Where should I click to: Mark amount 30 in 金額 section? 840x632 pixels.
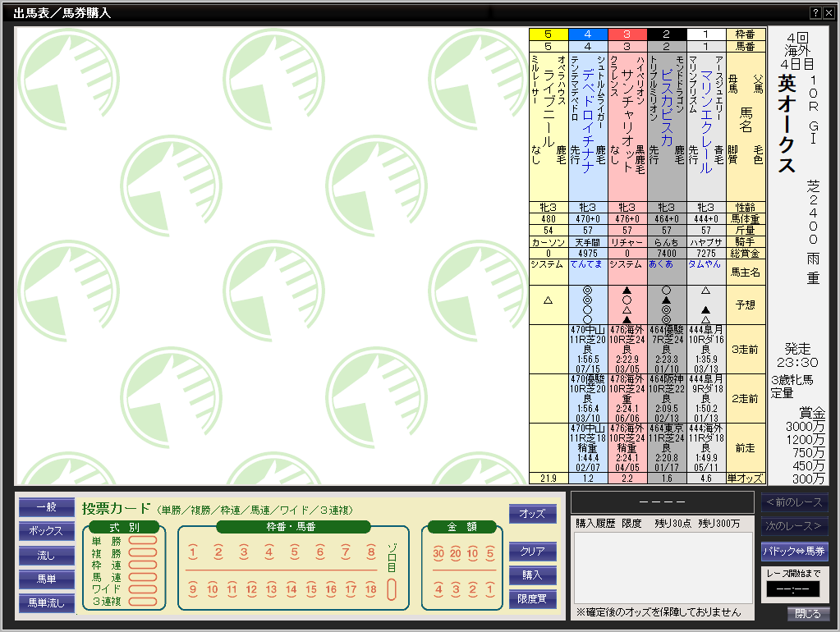438,552
